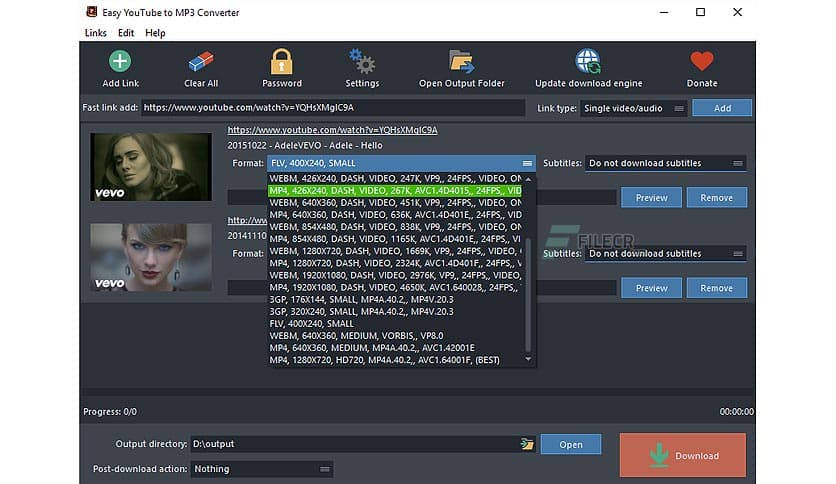Click the second vevo thumbnail

(151, 257)
